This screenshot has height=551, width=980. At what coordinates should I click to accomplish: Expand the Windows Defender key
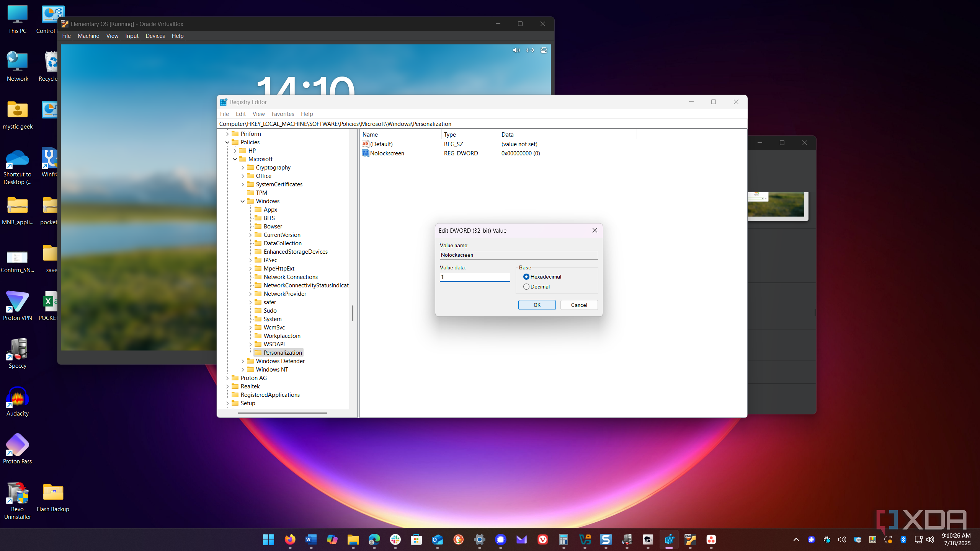[x=243, y=361]
